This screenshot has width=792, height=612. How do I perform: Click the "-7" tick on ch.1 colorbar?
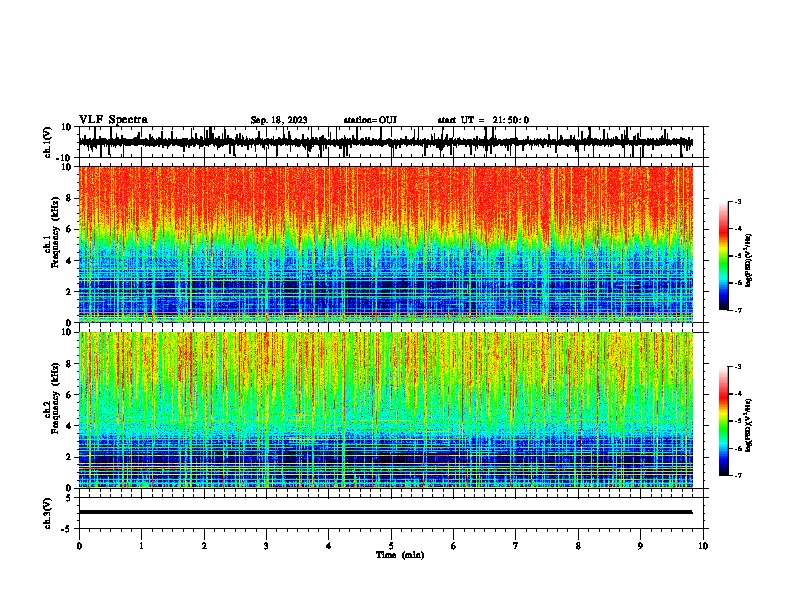click(737, 310)
